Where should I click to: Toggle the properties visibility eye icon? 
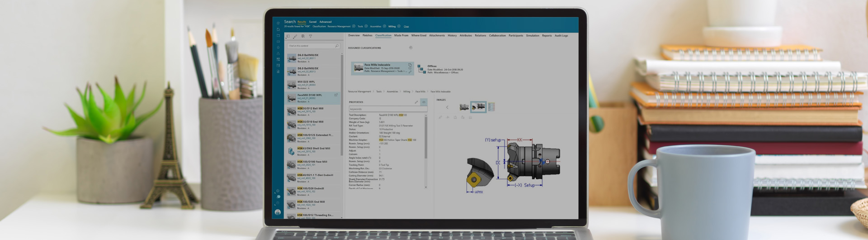coord(424,102)
